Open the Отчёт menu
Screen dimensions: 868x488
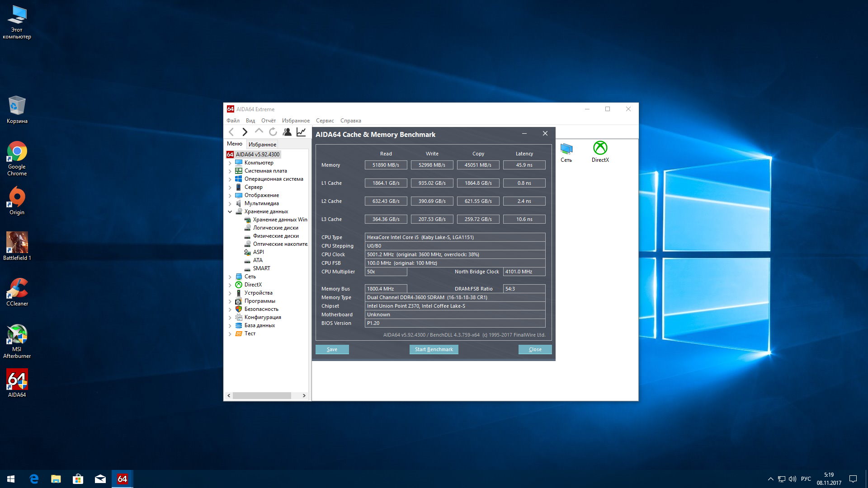point(268,121)
